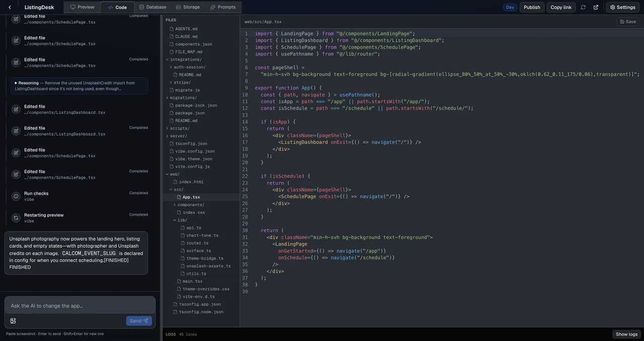The width and height of the screenshot is (644, 341).
Task: Expand the Reasoning disclosure triangle
Action: pos(16,83)
